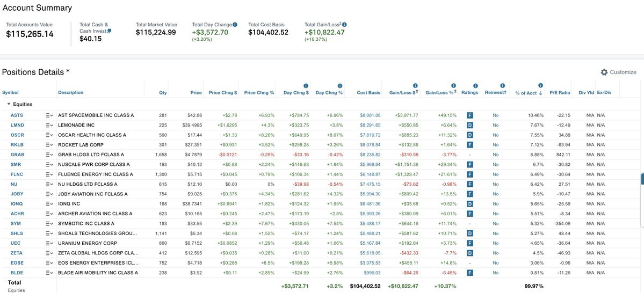The width and height of the screenshot is (644, 293).
Task: Sort by the Qty column header
Action: click(163, 93)
